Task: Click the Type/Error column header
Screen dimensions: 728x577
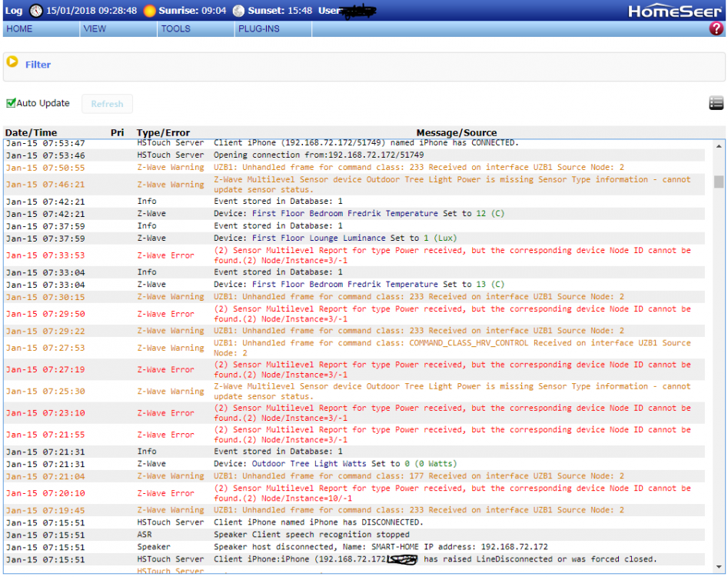Action: coord(163,132)
